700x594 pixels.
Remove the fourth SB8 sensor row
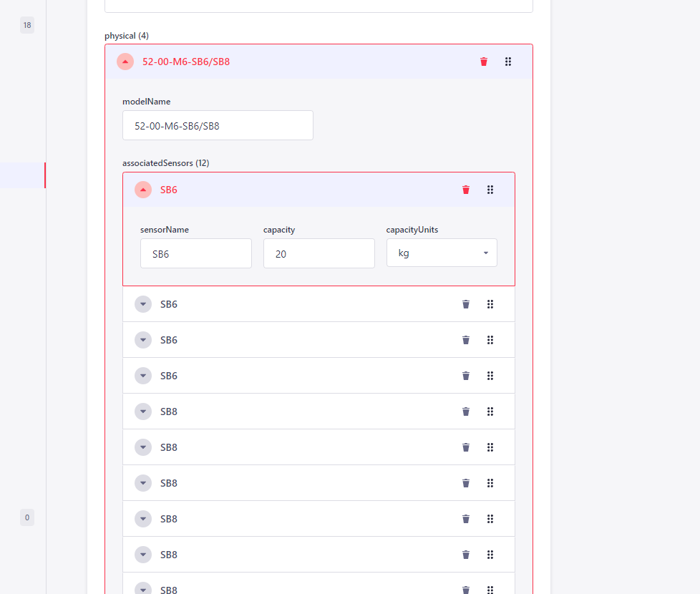466,519
